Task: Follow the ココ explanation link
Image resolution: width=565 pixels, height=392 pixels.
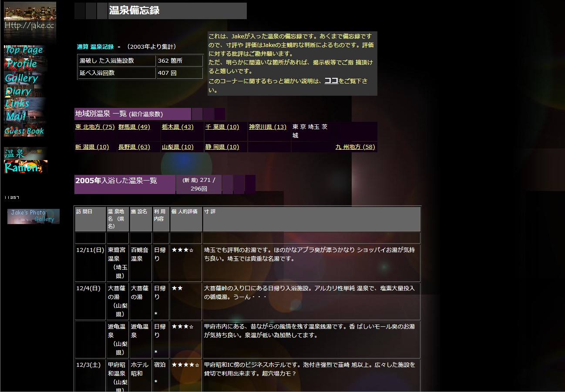Action: [331, 81]
